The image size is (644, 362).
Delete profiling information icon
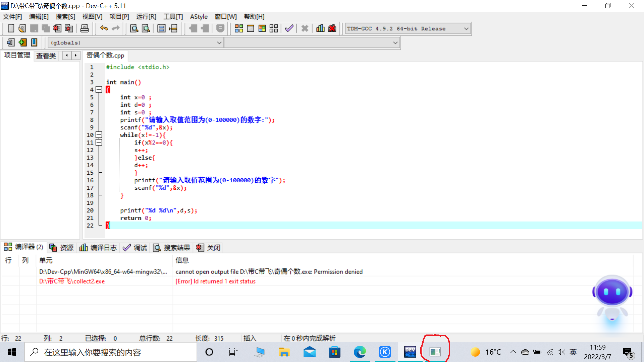point(332,28)
